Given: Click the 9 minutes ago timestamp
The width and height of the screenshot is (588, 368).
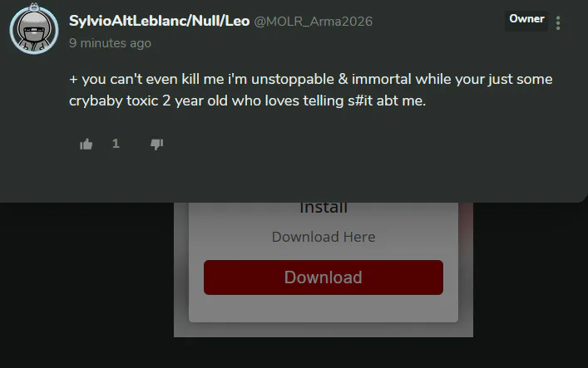Looking at the screenshot, I should (x=110, y=43).
